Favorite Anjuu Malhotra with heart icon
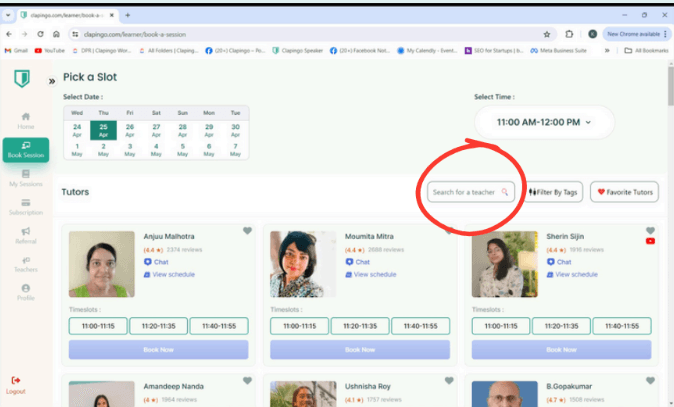 click(248, 231)
